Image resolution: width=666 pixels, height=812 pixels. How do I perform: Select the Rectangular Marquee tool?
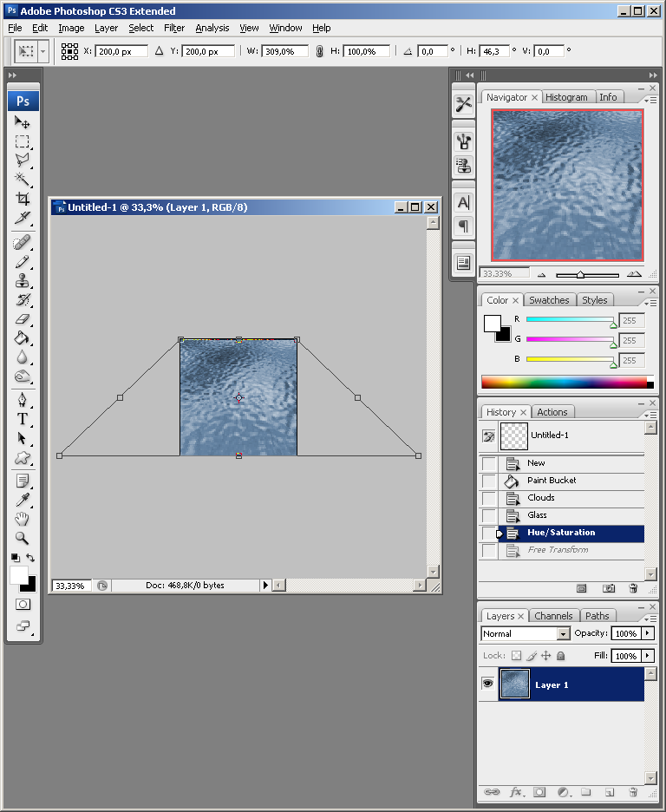[x=23, y=141]
